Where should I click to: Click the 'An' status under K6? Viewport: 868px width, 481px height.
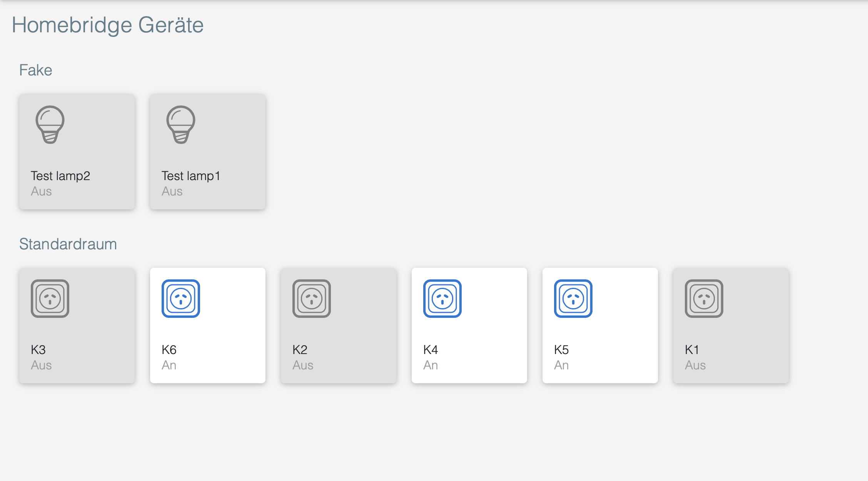[169, 365]
